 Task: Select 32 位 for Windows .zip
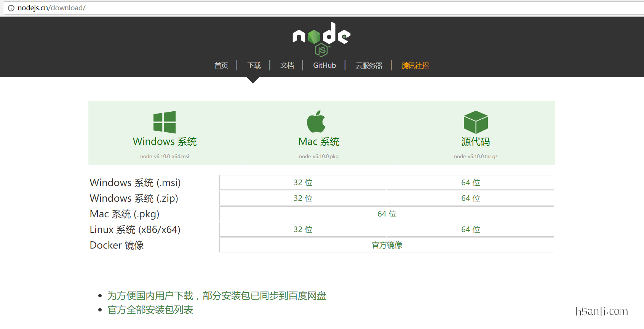[x=303, y=198]
